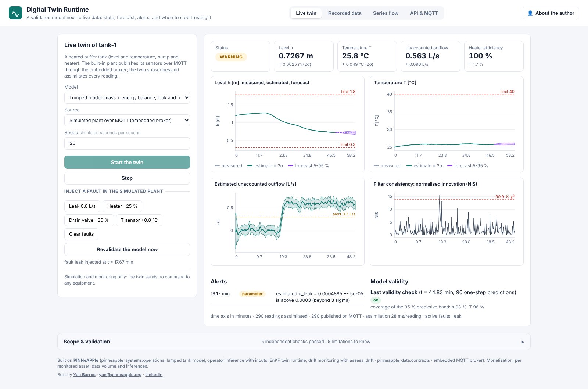The width and height of the screenshot is (588, 389).
Task: Click the Level h value 0.7267 m
Action: click(x=296, y=56)
